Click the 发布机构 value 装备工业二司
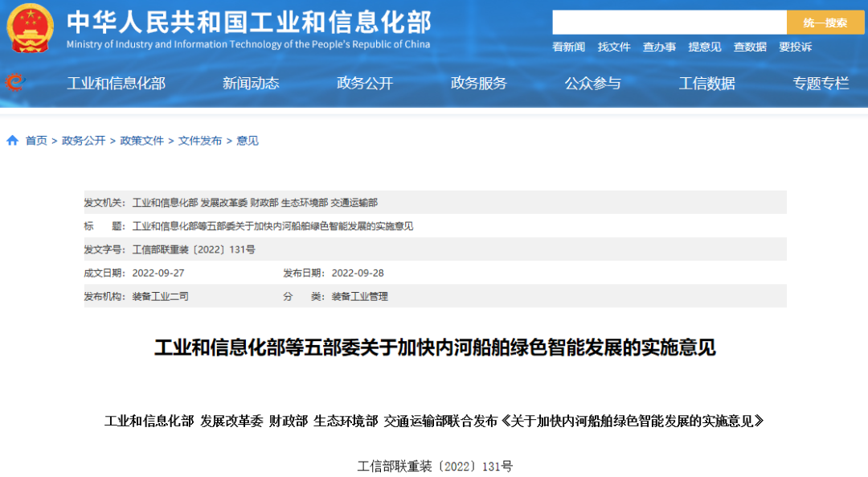868x477 pixels. [160, 296]
